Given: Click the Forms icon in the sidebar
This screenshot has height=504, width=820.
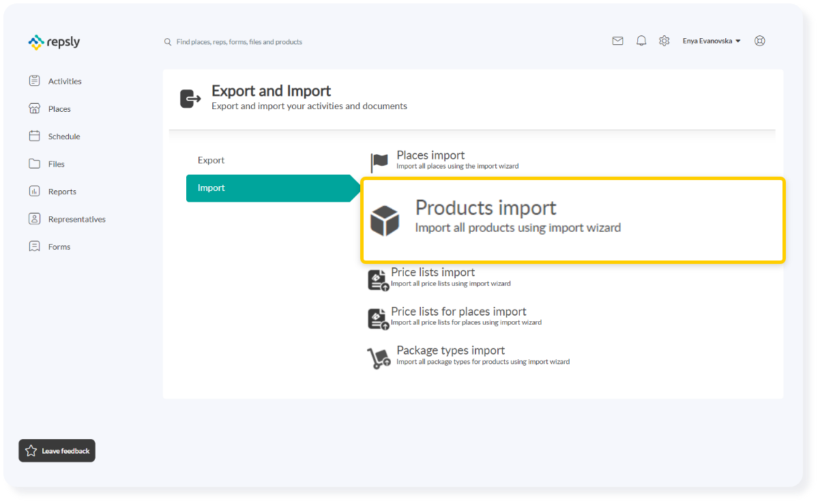Looking at the screenshot, I should [x=35, y=246].
